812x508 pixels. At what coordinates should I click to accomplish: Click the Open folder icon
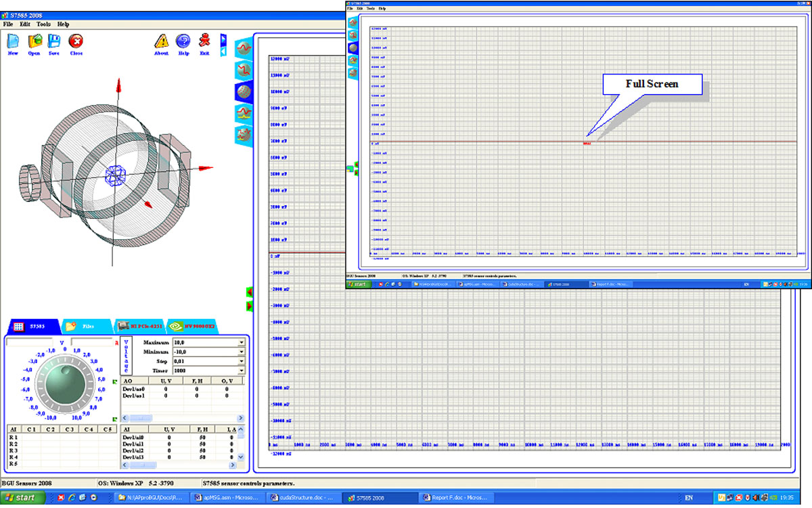point(34,42)
